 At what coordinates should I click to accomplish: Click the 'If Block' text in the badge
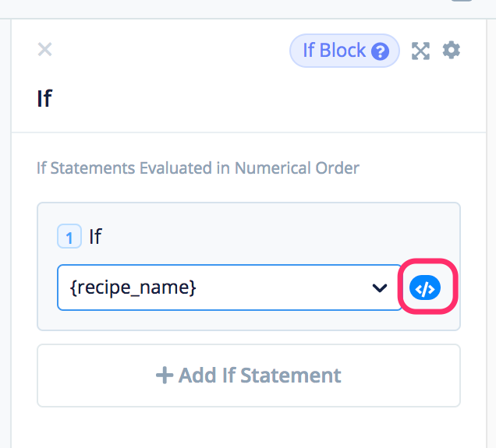[x=334, y=51]
